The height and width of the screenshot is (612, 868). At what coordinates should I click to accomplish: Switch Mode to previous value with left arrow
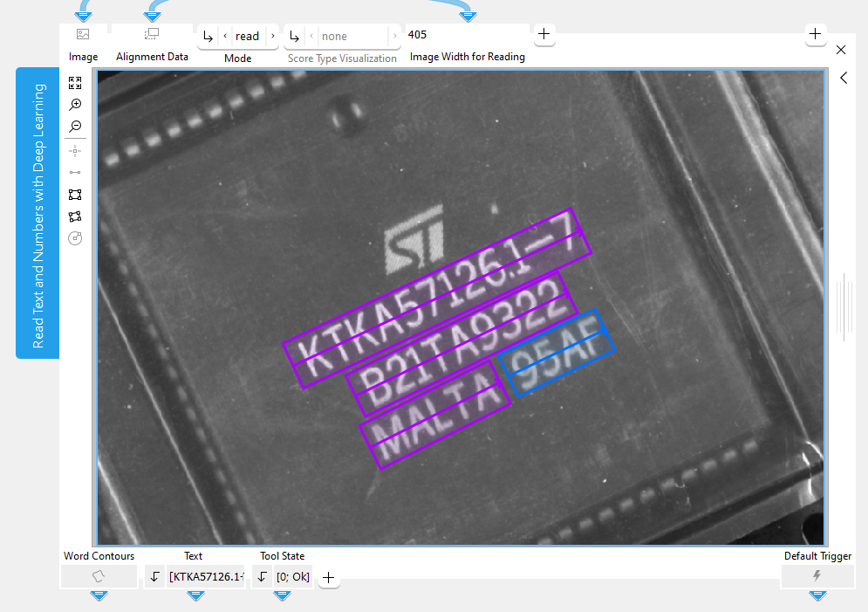pos(225,36)
